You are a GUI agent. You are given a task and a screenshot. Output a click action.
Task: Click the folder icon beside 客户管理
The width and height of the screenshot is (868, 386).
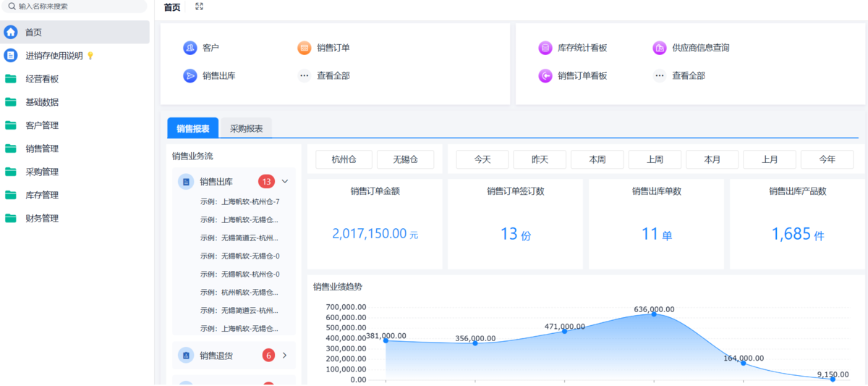coord(11,125)
